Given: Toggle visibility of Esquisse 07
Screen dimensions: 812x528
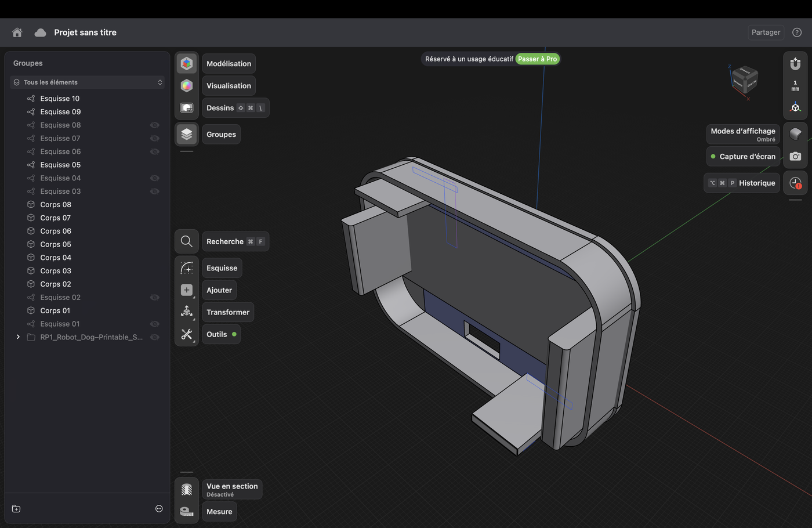Looking at the screenshot, I should (154, 139).
